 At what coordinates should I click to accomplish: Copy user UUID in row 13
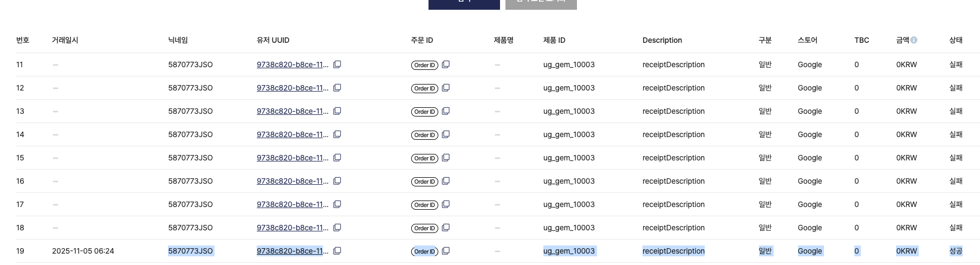(337, 111)
